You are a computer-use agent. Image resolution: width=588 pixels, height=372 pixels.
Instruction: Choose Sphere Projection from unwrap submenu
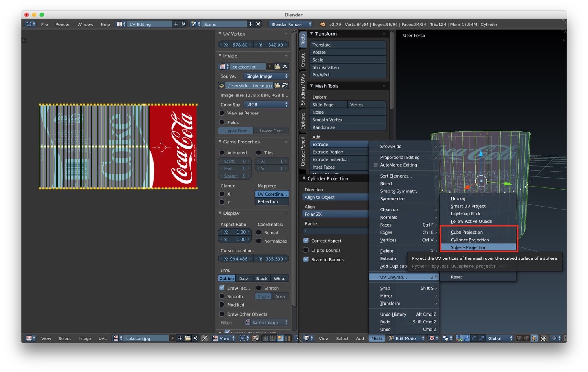coord(478,247)
